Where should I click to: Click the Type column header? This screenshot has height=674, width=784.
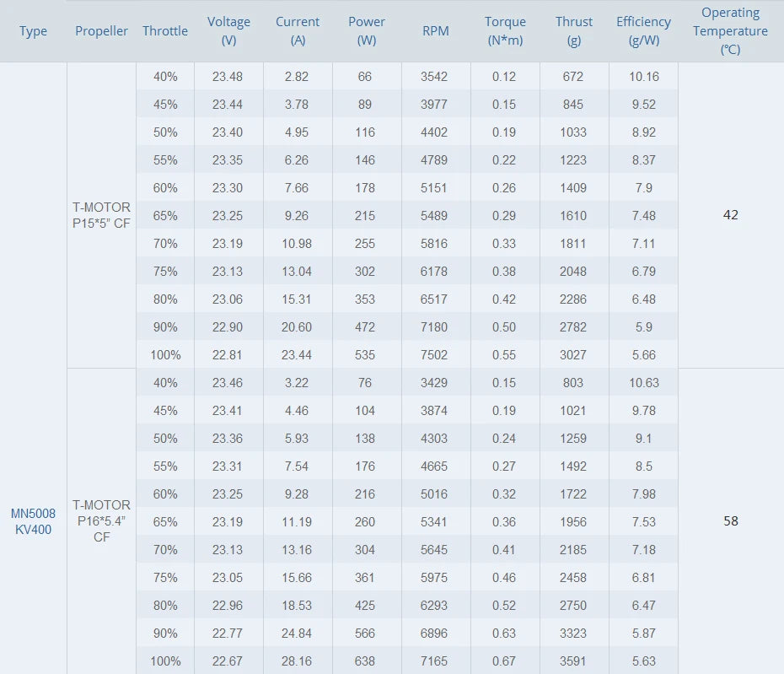34,31
